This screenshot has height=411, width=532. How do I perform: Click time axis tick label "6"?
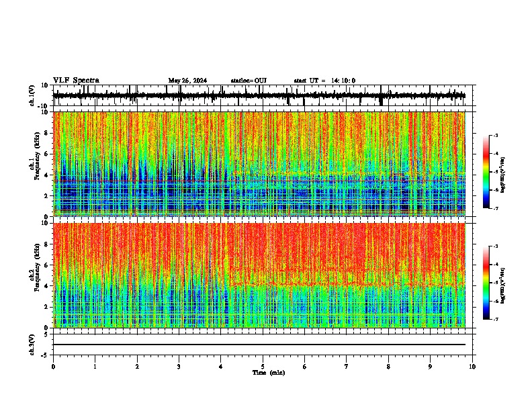[x=304, y=367]
